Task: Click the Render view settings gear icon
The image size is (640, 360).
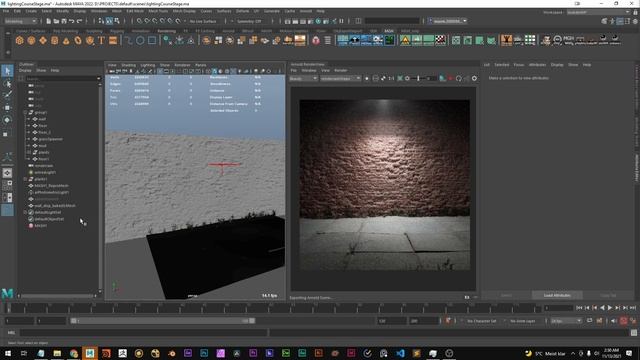Action: 474,78
